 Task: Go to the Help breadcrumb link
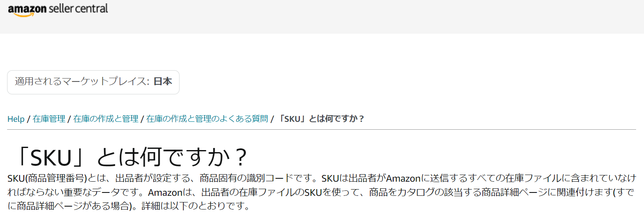[x=16, y=119]
